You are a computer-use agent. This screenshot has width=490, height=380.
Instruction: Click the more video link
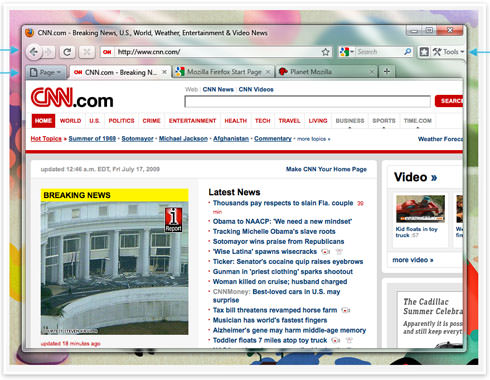413,260
